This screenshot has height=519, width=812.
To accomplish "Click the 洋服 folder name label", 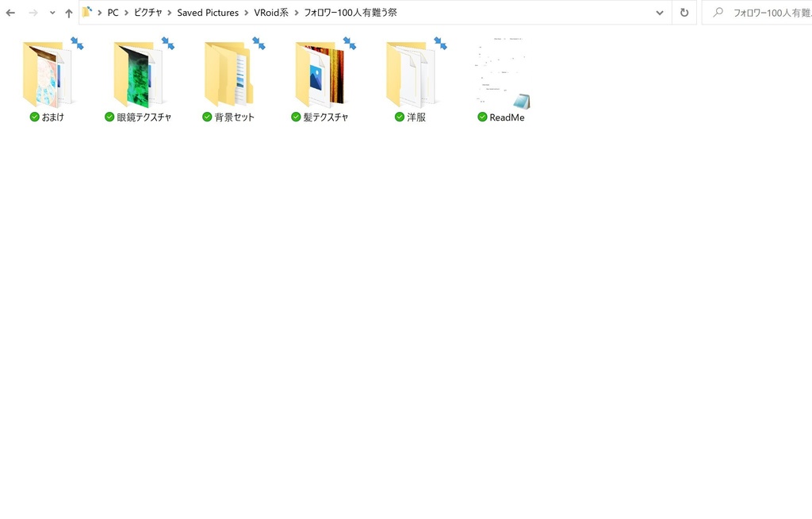I will click(416, 117).
